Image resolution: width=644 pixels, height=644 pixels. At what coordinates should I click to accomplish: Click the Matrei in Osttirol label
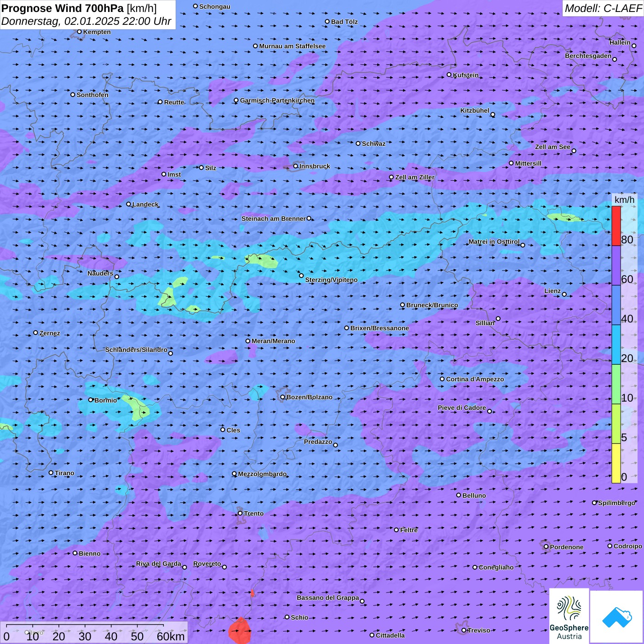click(x=494, y=241)
